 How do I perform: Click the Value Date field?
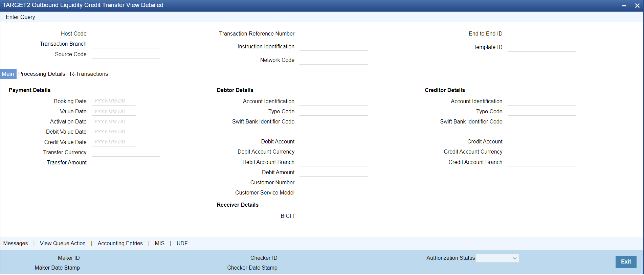coord(114,111)
